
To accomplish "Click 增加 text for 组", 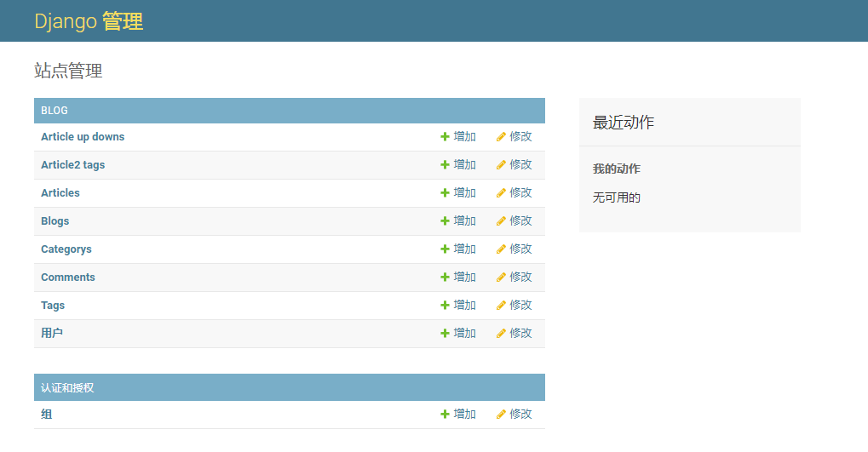I will pyautogui.click(x=464, y=414).
